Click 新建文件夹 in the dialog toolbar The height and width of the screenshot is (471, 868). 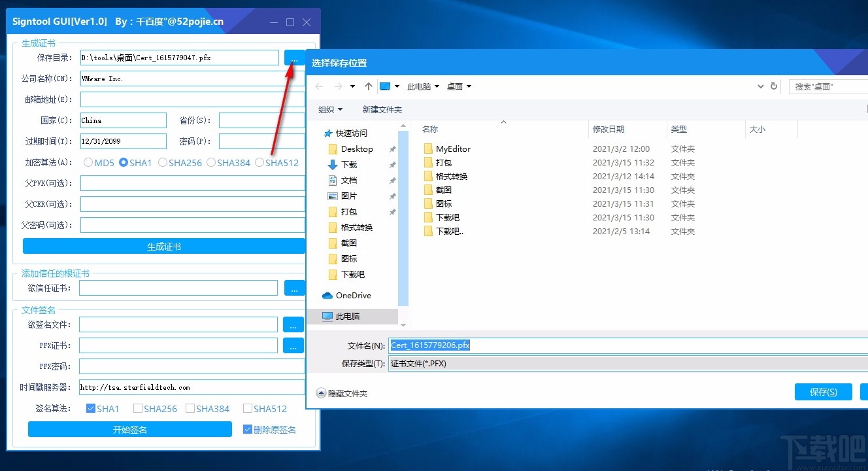(382, 109)
